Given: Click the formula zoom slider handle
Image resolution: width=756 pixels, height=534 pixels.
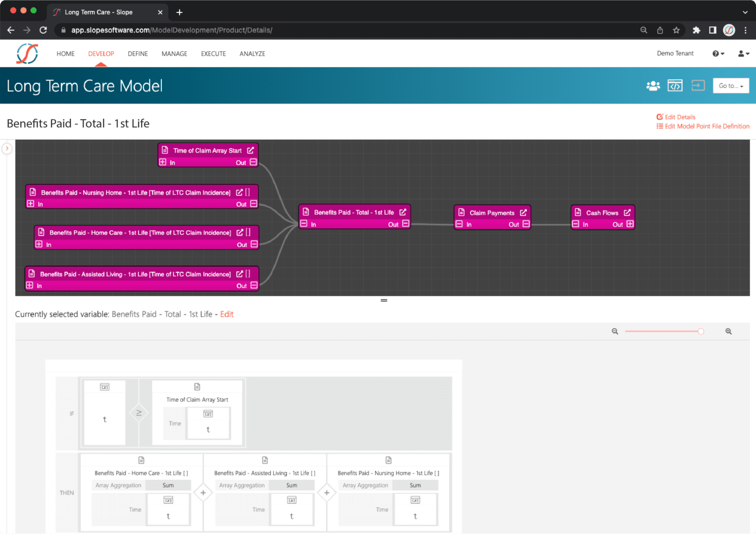Looking at the screenshot, I should [701, 332].
